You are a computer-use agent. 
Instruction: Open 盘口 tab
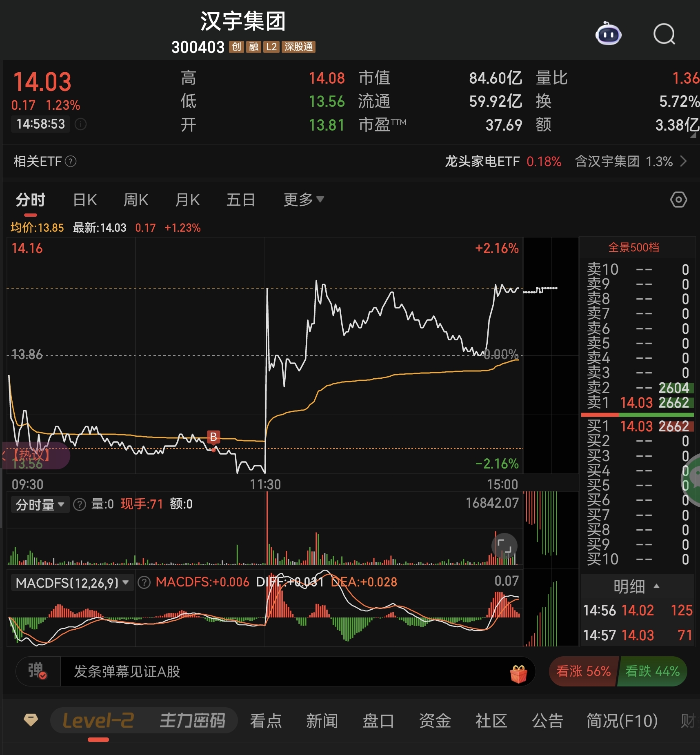[x=379, y=721]
